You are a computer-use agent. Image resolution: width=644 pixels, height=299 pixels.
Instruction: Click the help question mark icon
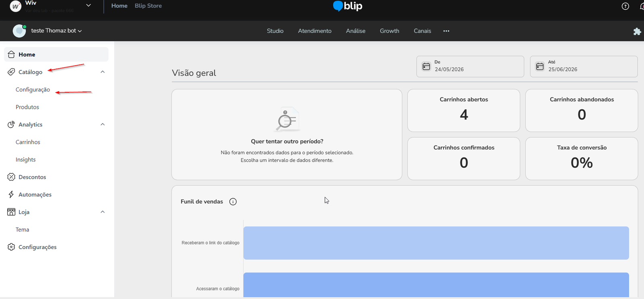coord(625,6)
